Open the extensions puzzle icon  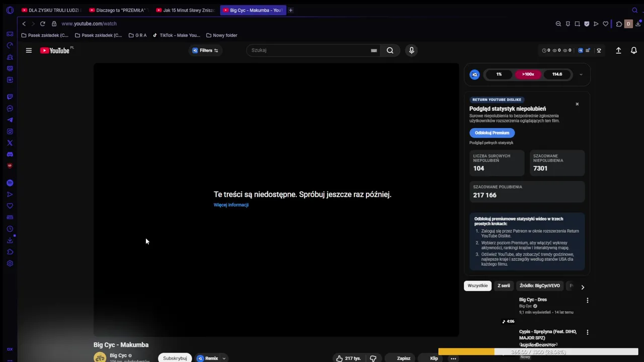pos(619,24)
